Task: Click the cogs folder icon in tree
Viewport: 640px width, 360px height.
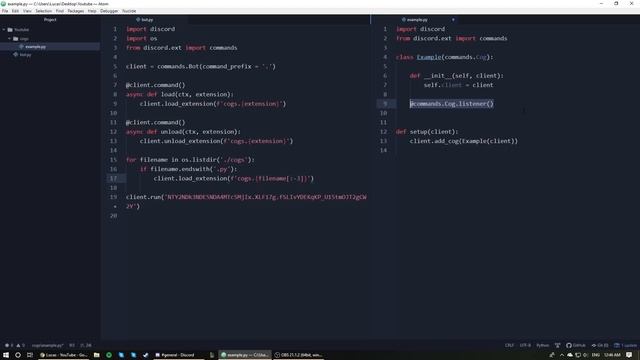Action: pos(16,39)
